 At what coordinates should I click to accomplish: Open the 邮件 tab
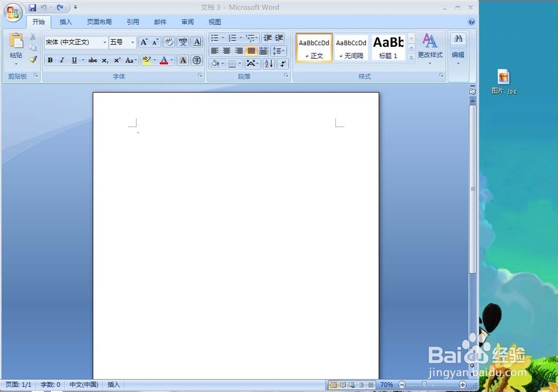tap(160, 22)
